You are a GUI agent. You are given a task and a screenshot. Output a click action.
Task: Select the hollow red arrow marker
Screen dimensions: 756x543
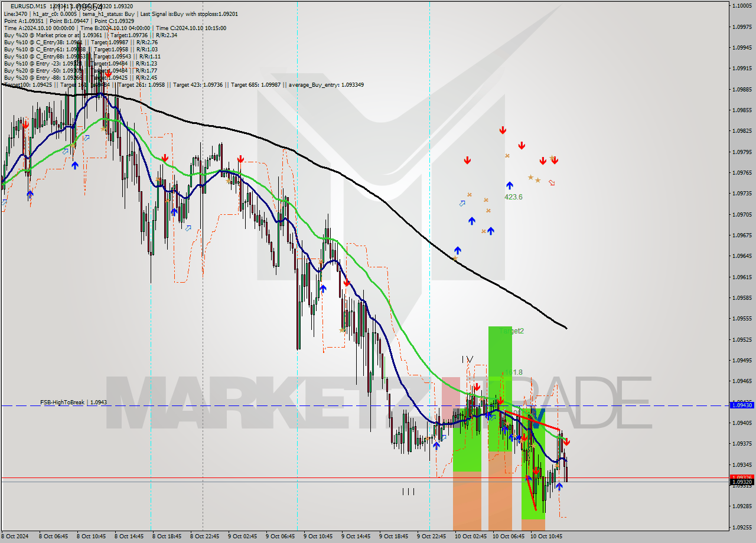552,182
